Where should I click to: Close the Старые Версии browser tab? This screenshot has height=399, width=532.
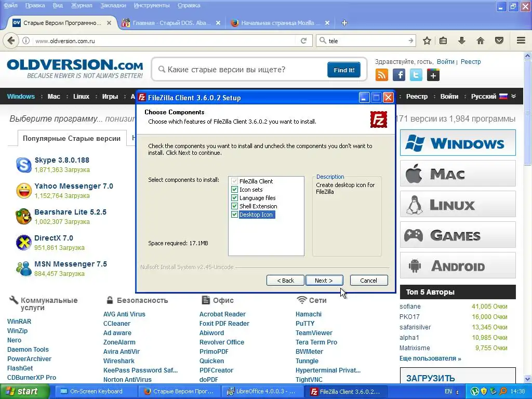click(x=109, y=23)
